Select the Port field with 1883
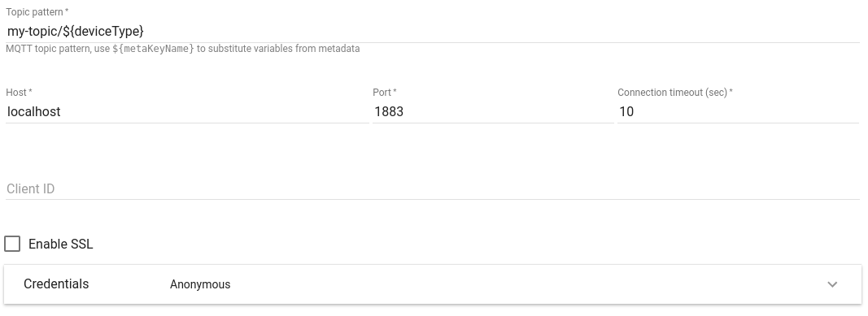Image resolution: width=868 pixels, height=316 pixels. pos(493,111)
